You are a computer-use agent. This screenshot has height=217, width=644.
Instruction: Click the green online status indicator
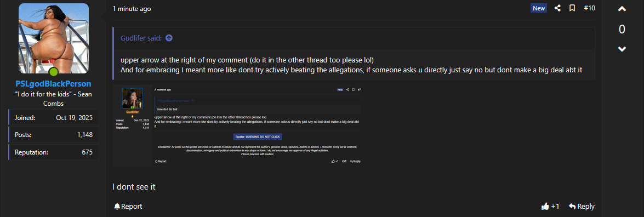click(x=54, y=73)
